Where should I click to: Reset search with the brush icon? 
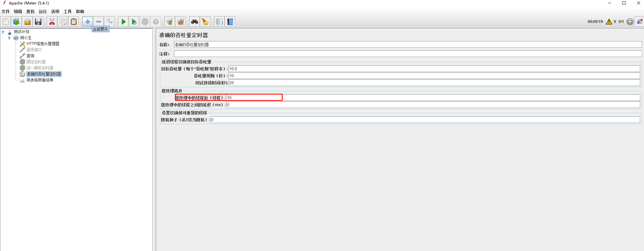[205, 22]
